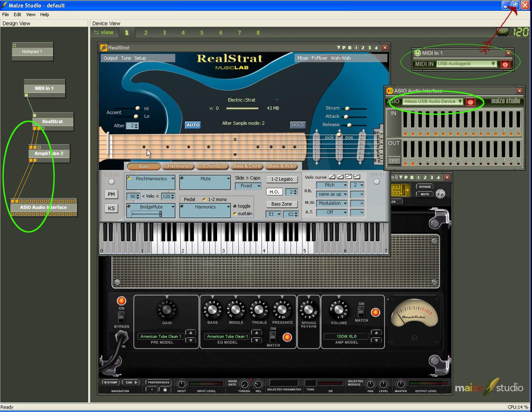Select the second velo curve shape
Screen dimensions: 532x412
tap(340, 177)
